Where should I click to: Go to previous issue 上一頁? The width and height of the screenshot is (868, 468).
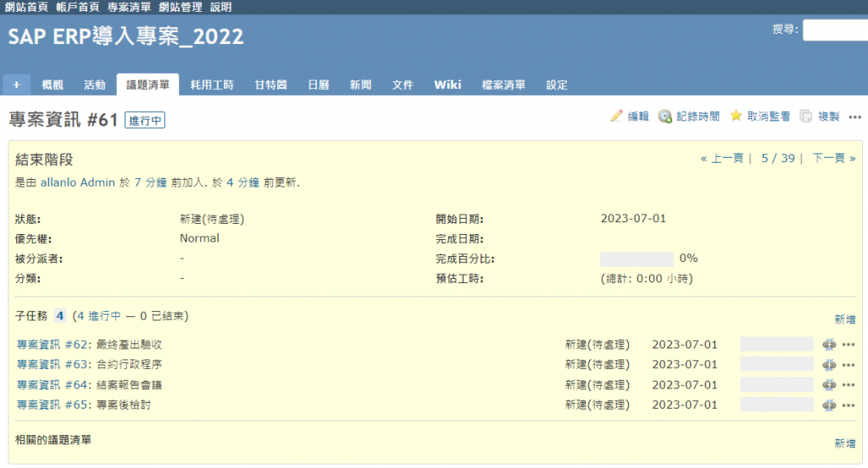point(722,159)
